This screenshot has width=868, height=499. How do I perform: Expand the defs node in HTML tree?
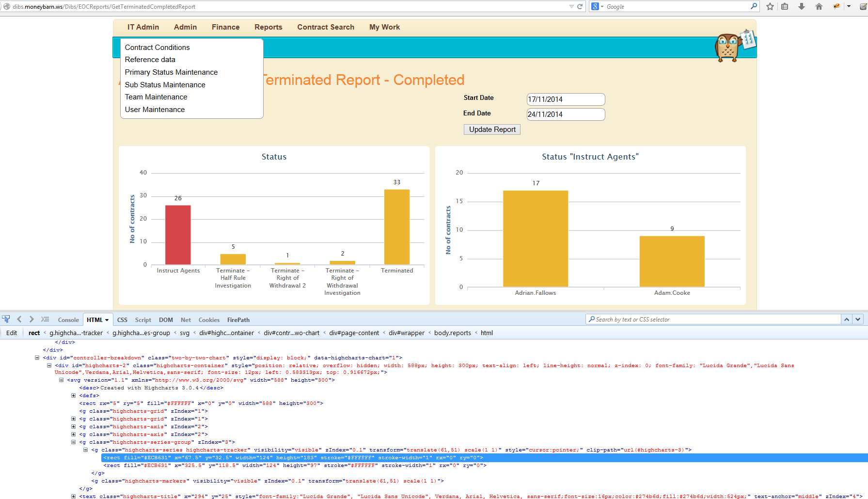coord(73,396)
